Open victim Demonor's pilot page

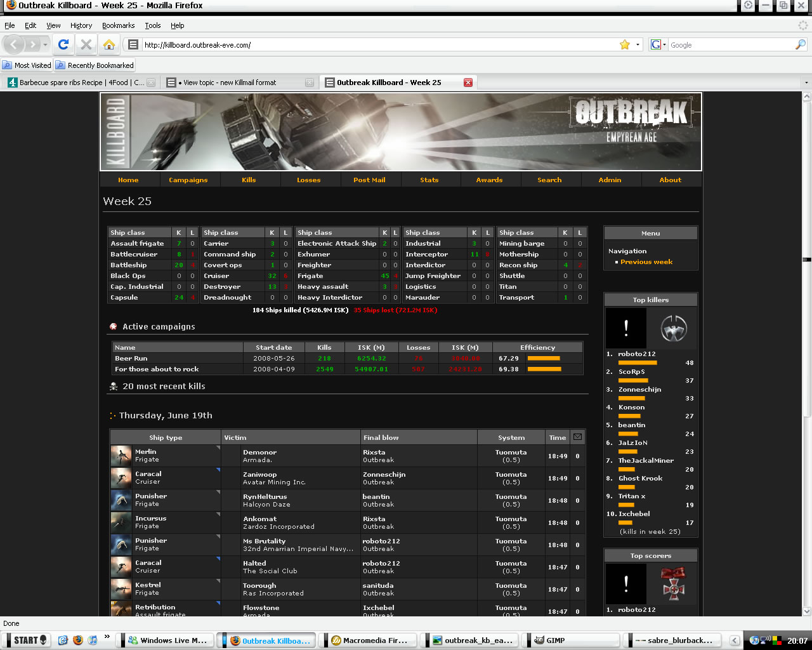pyautogui.click(x=259, y=452)
